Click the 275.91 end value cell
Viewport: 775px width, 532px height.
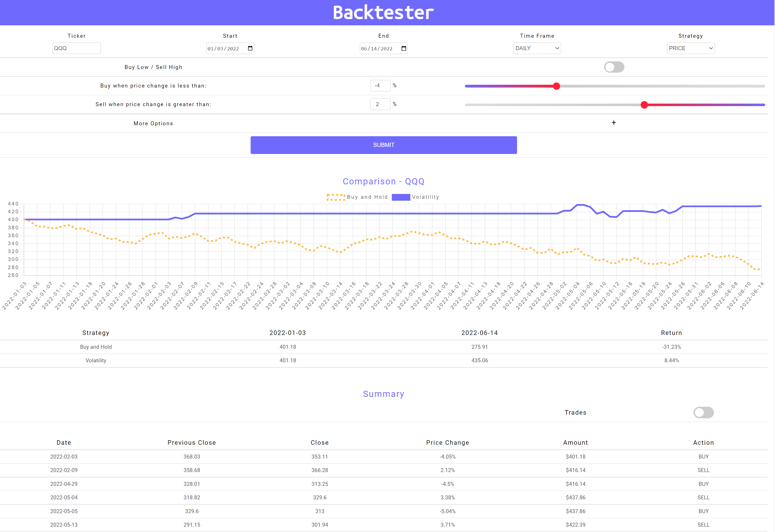coord(480,347)
